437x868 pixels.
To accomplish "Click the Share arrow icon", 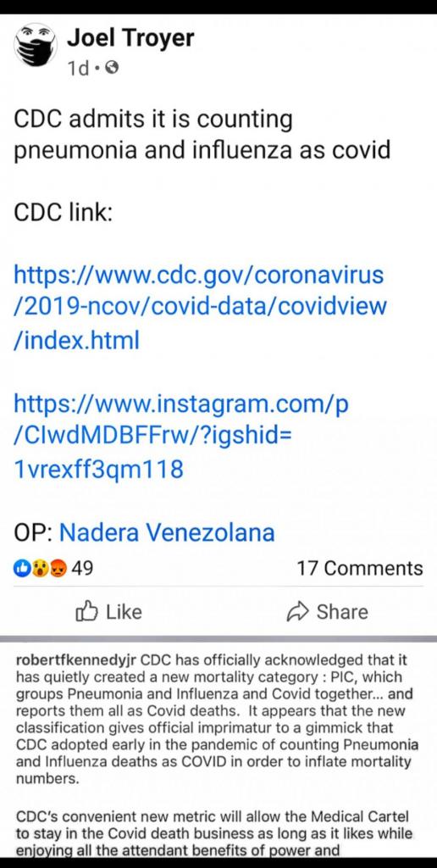I will 297,612.
